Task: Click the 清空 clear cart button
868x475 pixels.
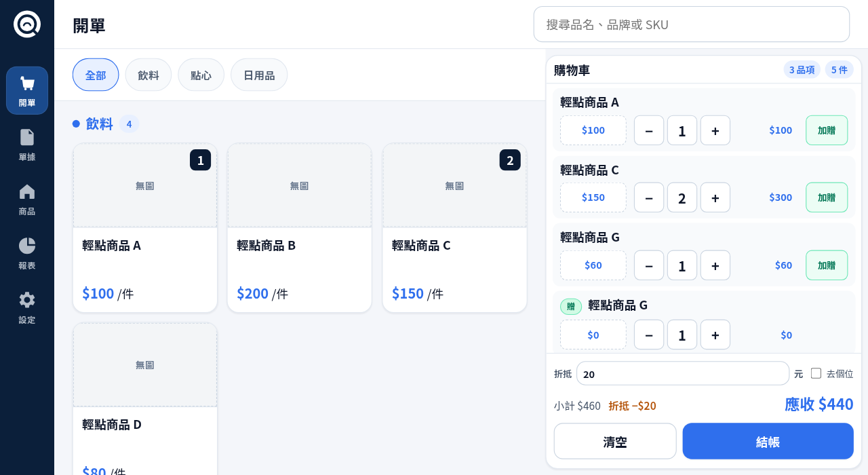Action: pyautogui.click(x=615, y=441)
